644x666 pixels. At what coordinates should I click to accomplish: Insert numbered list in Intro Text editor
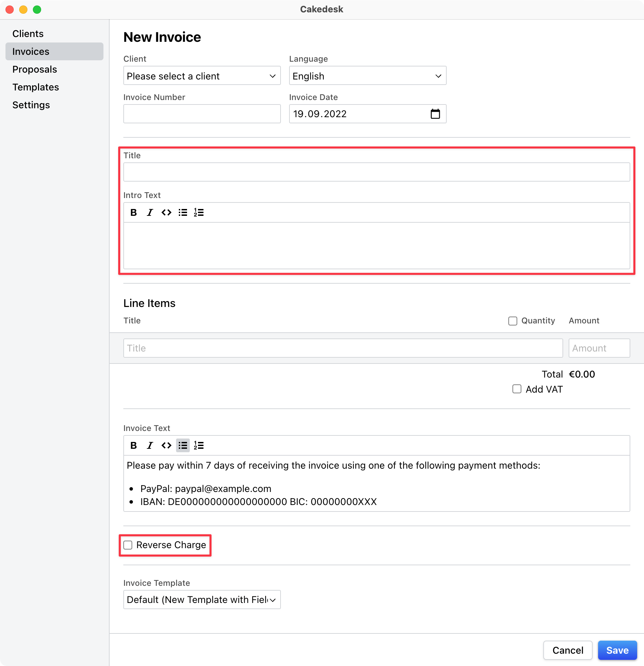tap(199, 212)
